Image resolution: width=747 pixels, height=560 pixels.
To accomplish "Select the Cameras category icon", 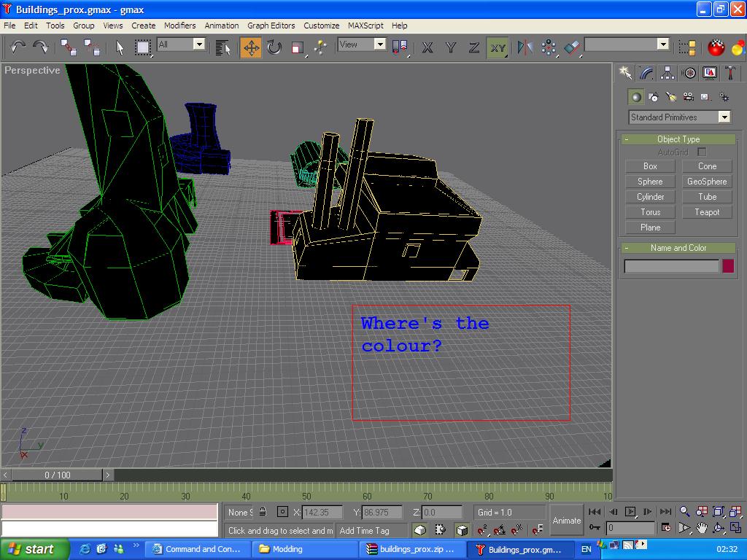I will (688, 97).
